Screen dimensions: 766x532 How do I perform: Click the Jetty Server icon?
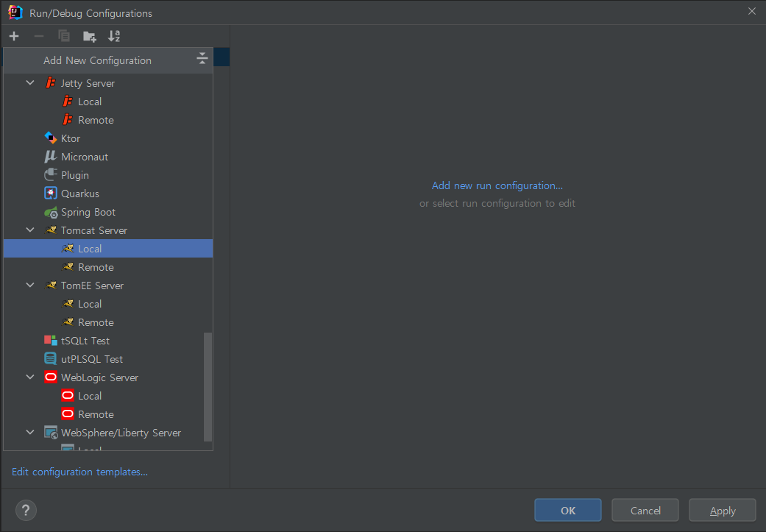(x=50, y=83)
